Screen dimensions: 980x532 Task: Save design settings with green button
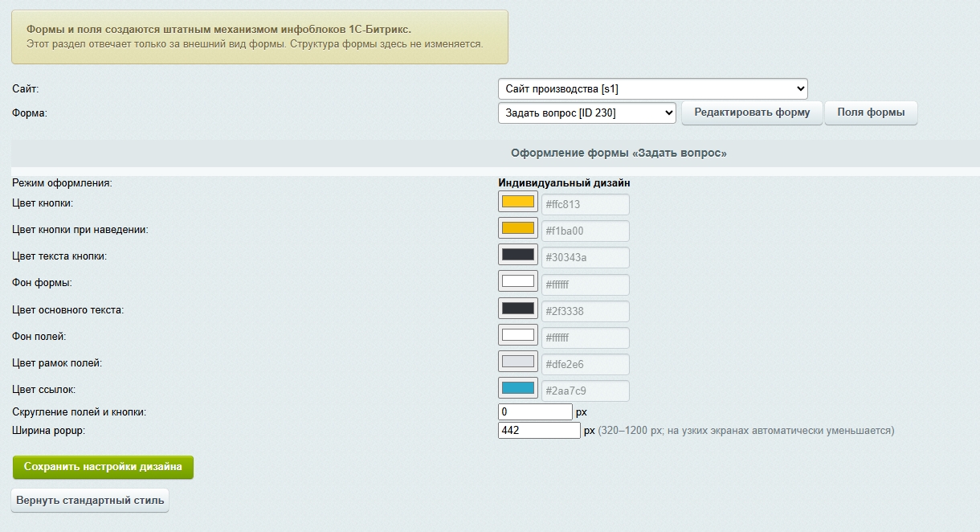[103, 467]
